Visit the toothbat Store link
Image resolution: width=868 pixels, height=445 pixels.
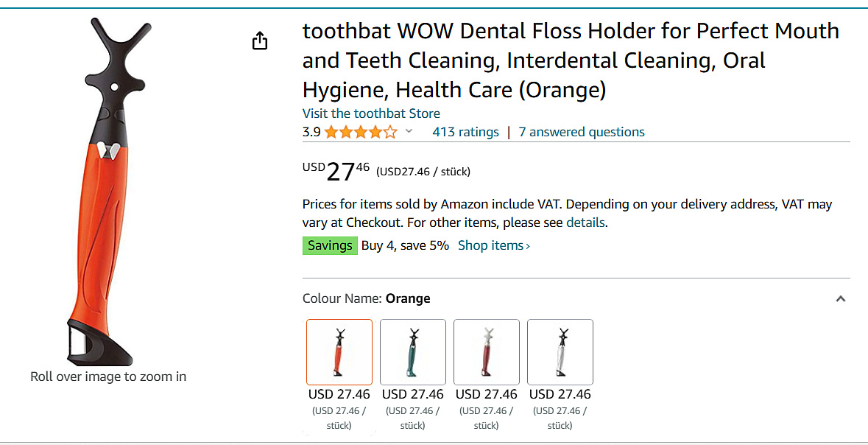click(371, 113)
